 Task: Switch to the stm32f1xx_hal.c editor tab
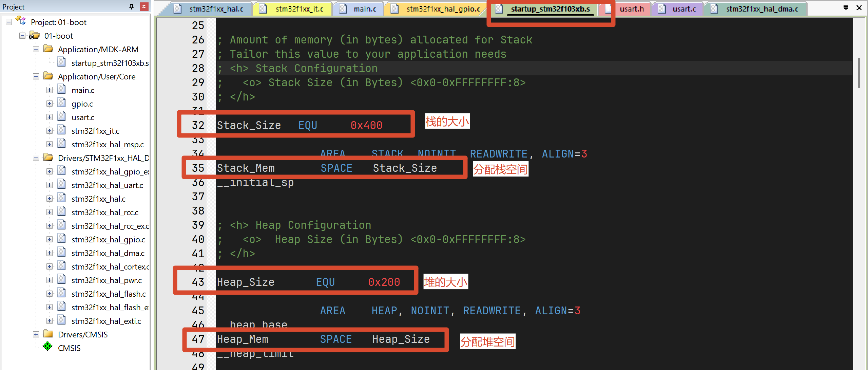click(x=216, y=9)
